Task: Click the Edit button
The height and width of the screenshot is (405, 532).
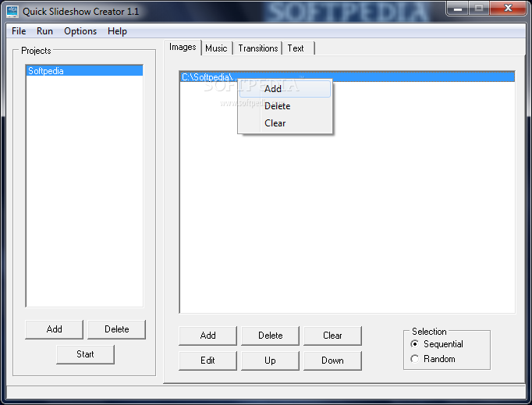Action: click(x=207, y=361)
